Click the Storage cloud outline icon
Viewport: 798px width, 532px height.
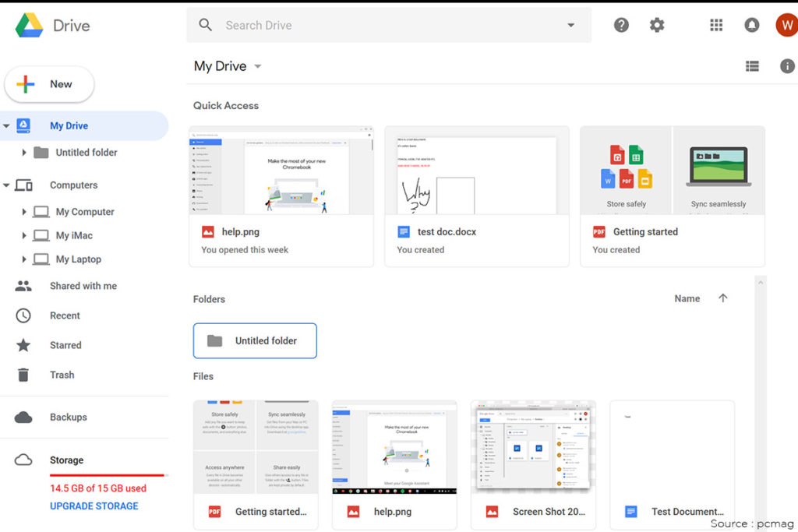pyautogui.click(x=23, y=460)
